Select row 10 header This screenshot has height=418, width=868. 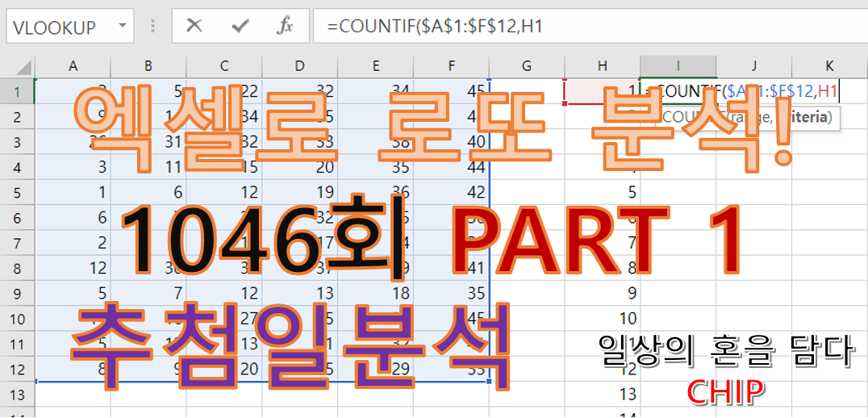17,319
